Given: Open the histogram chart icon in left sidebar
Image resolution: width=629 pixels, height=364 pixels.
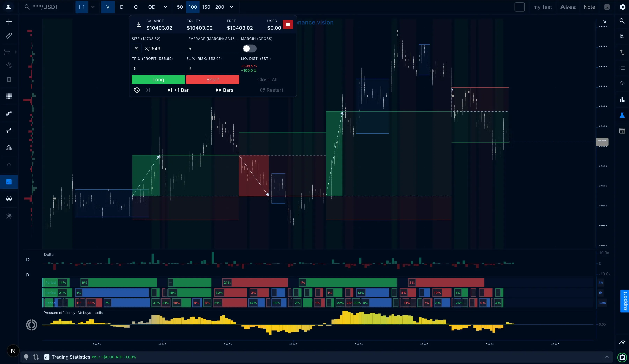Looking at the screenshot, I should pyautogui.click(x=9, y=148).
